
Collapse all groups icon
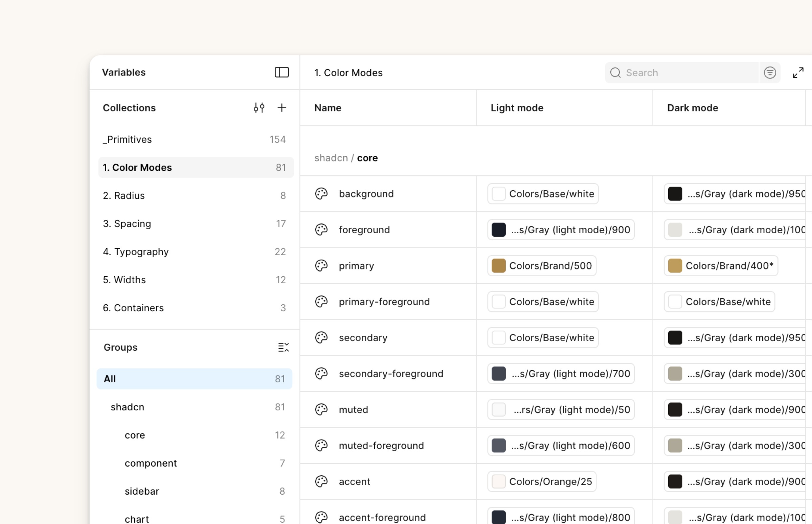click(x=283, y=348)
